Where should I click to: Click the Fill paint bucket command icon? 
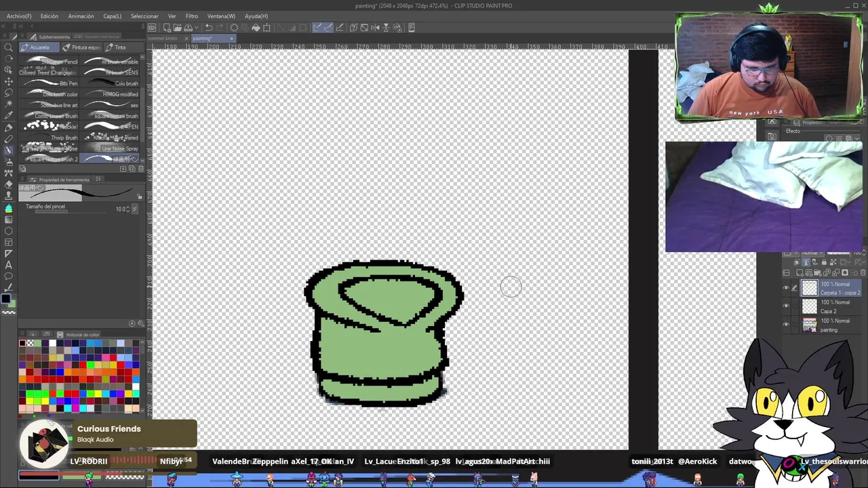click(256, 28)
